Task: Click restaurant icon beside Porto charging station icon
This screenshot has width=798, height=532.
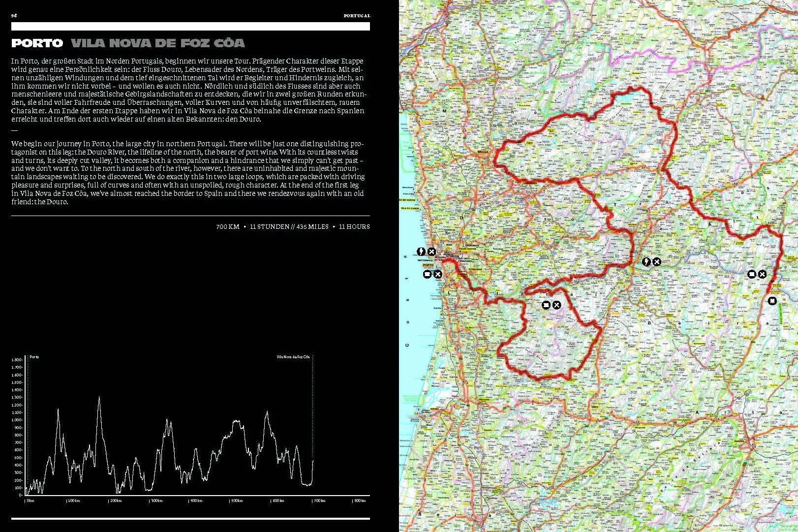Action: (x=431, y=251)
